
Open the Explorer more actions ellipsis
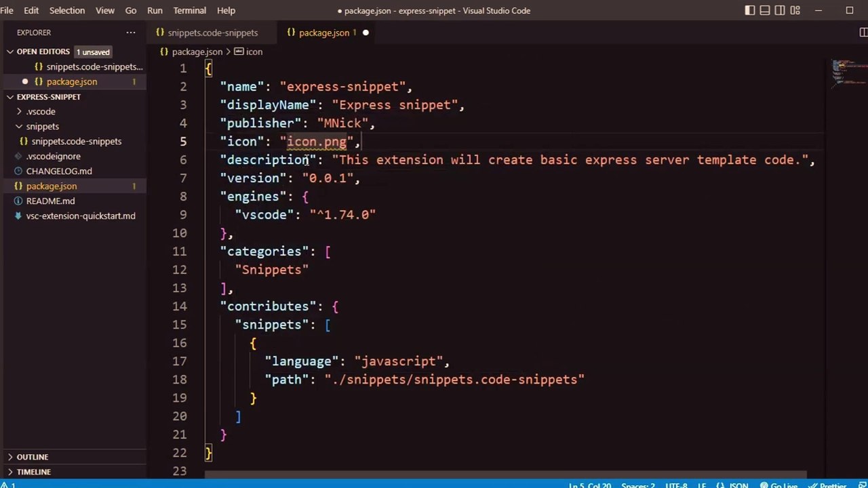tap(131, 33)
